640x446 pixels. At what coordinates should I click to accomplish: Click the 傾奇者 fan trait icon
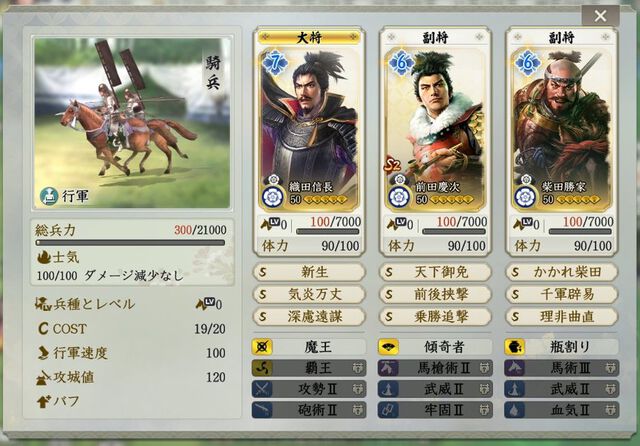point(388,347)
